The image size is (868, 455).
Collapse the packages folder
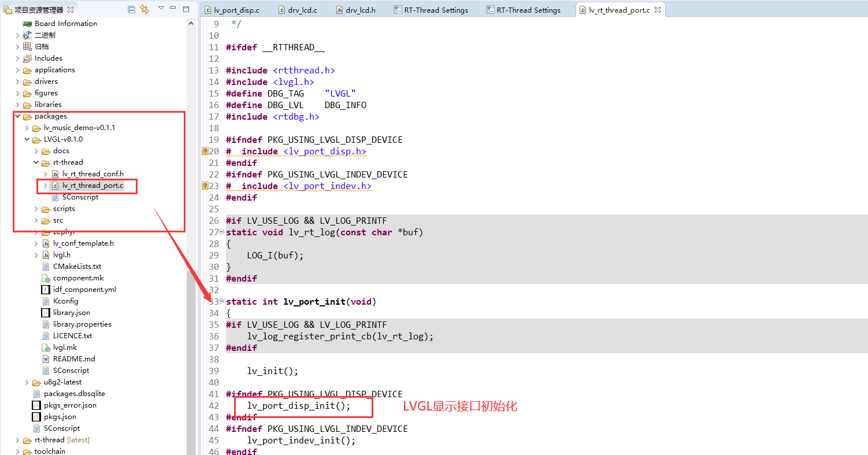[18, 116]
